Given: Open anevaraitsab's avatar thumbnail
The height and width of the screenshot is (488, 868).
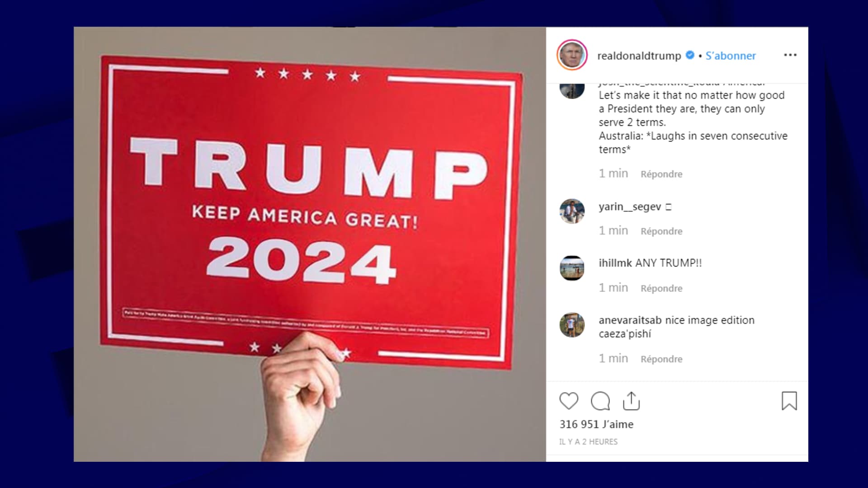Looking at the screenshot, I should 572,325.
